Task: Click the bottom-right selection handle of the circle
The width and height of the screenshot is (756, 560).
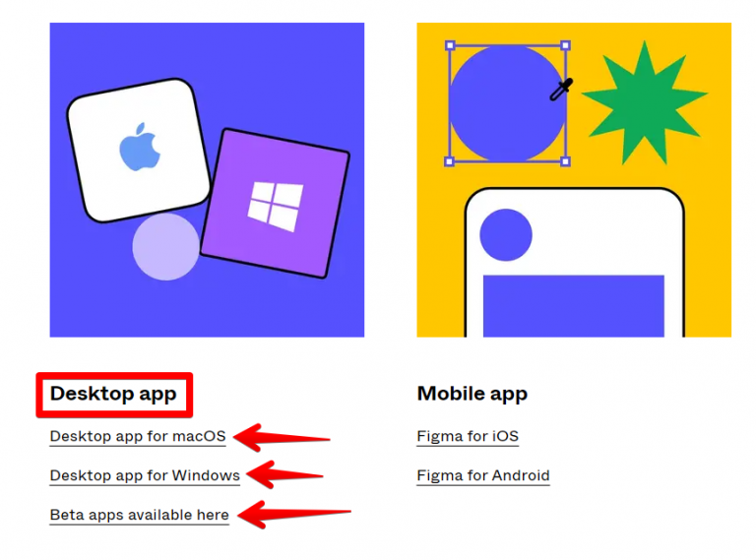Action: click(x=566, y=161)
